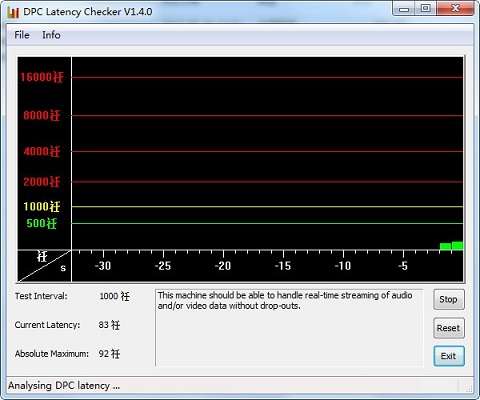Image resolution: width=480 pixels, height=400 pixels.
Task: Click the -5 time axis label
Action: [x=403, y=266]
